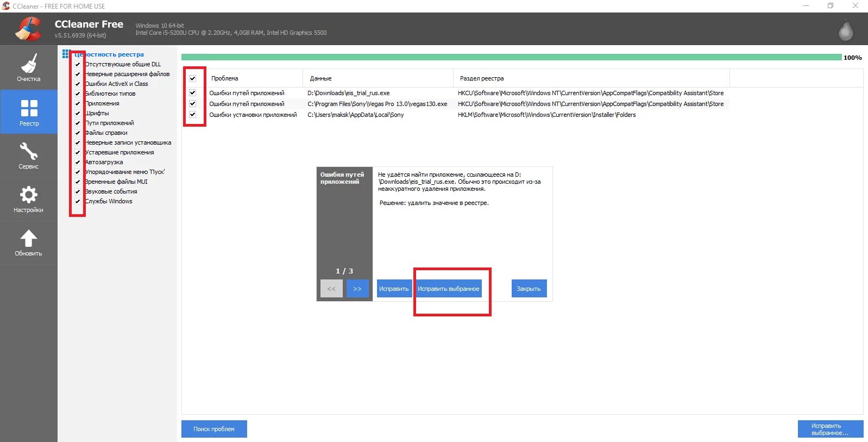Toggle Неверные записи установщика checkbox
The height and width of the screenshot is (442, 868).
[78, 142]
